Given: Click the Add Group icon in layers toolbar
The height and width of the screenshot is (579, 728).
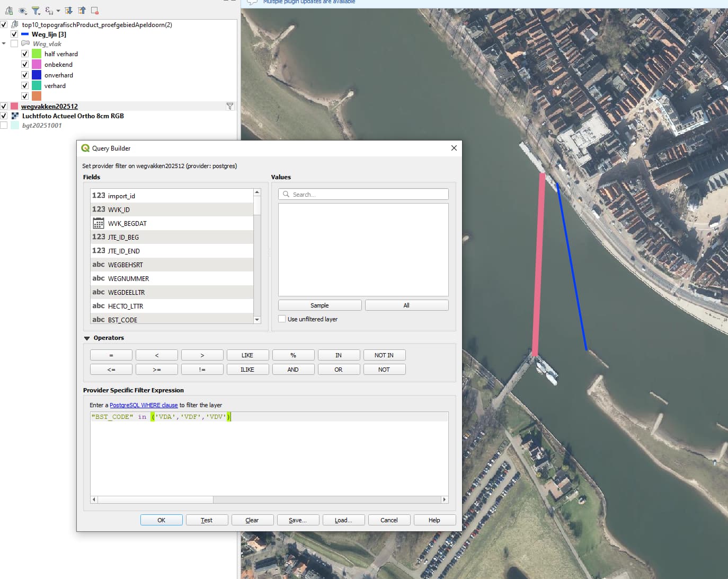Looking at the screenshot, I should click(x=9, y=11).
